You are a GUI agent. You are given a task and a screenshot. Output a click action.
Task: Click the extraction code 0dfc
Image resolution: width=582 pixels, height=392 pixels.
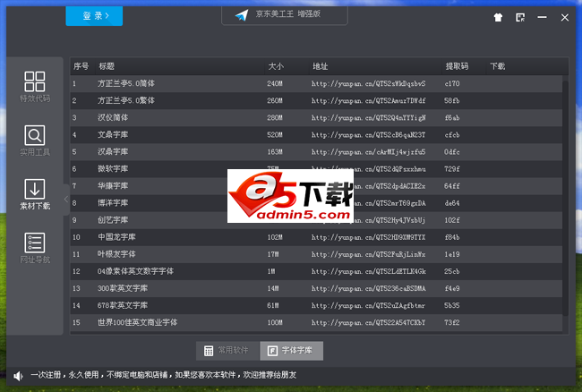(x=451, y=152)
